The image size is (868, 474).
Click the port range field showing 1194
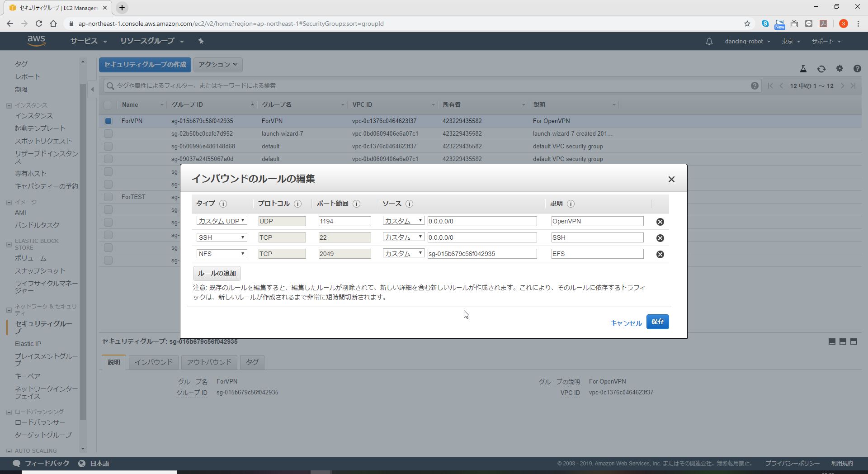(x=344, y=221)
